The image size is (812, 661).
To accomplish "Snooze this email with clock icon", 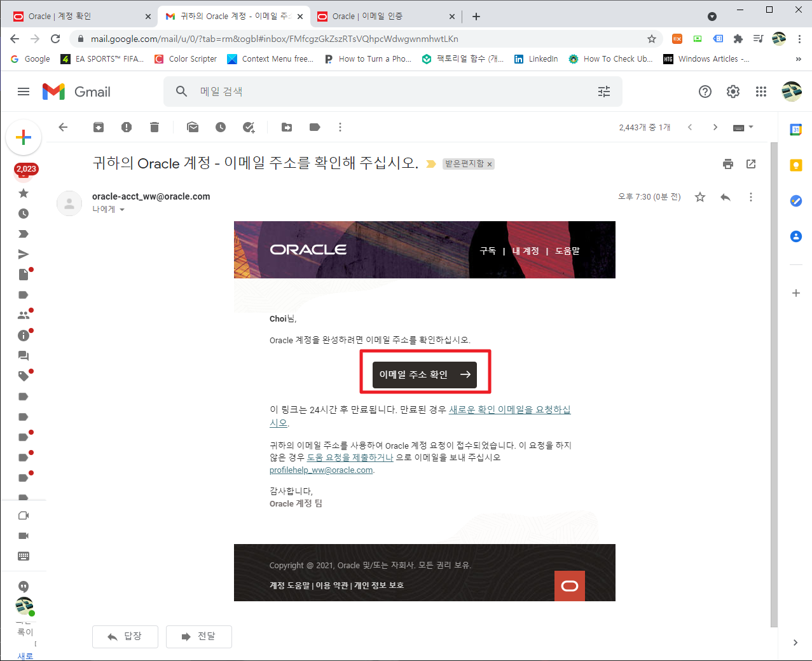I will [x=221, y=127].
